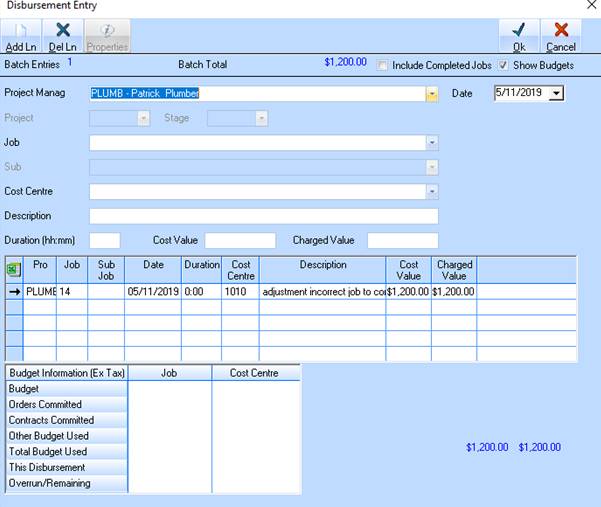The image size is (601, 507).
Task: Select the 1010 cost centre cell
Action: (240, 292)
